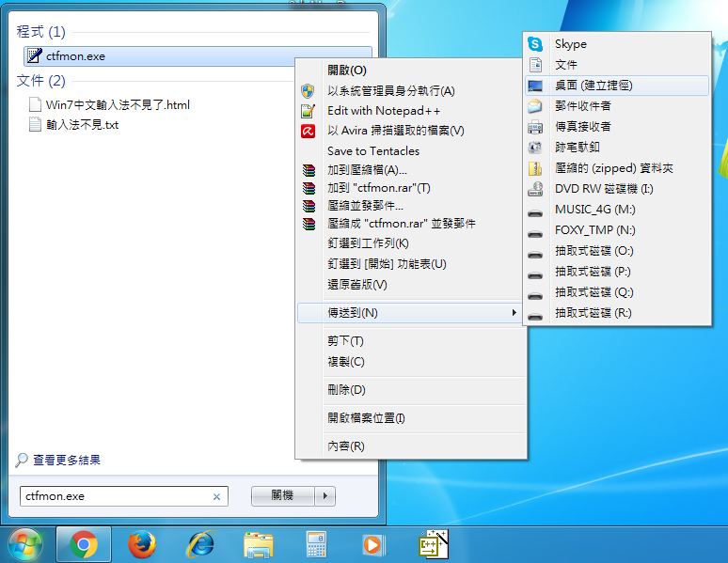Image resolution: width=728 pixels, height=563 pixels.
Task: Choose 開啟檔案位置(I)
Action: (x=366, y=418)
